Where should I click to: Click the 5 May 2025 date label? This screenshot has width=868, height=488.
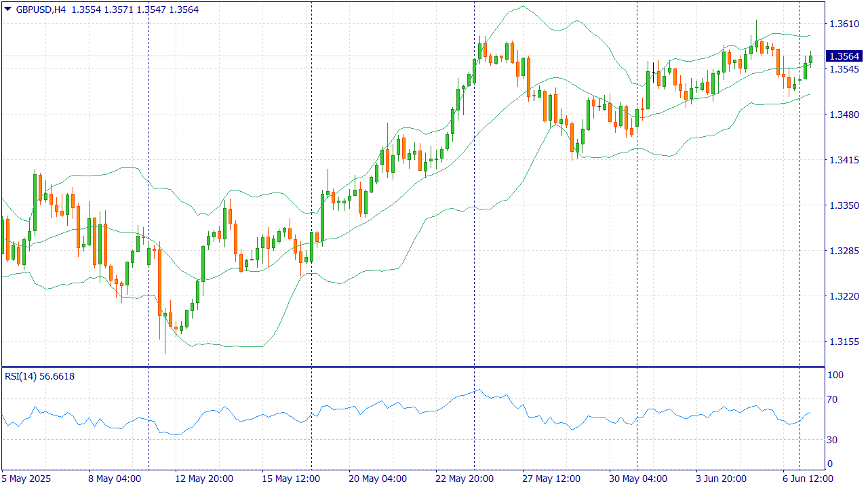[x=27, y=479]
